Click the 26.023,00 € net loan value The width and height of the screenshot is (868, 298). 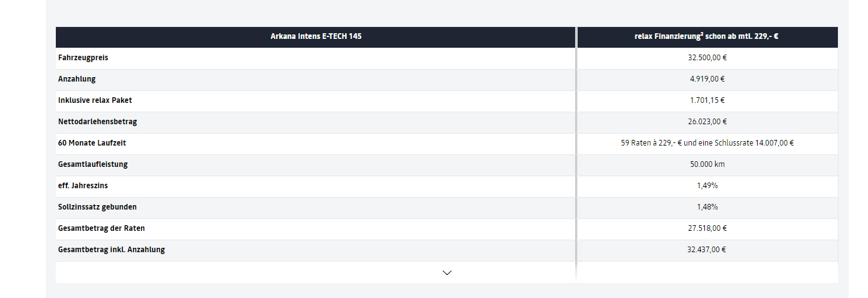706,122
